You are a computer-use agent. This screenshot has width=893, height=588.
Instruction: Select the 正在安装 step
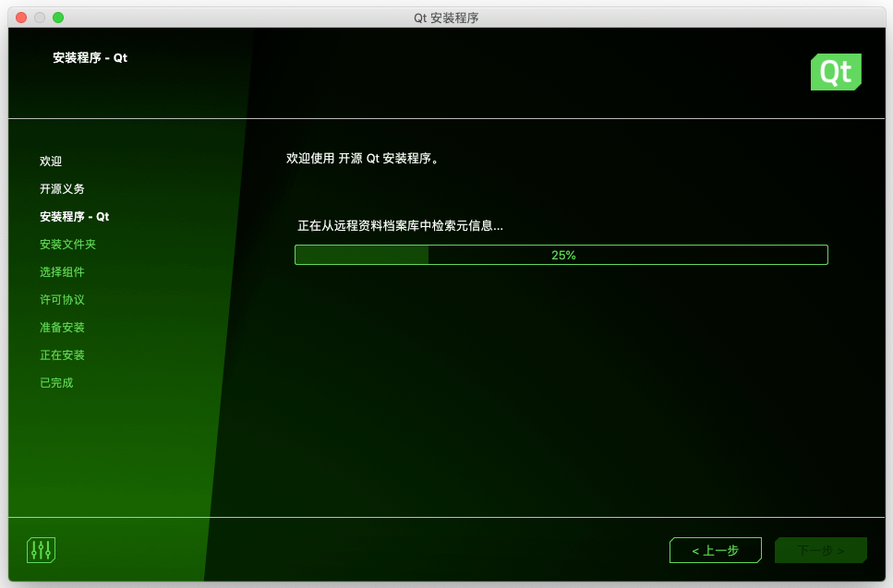point(62,355)
